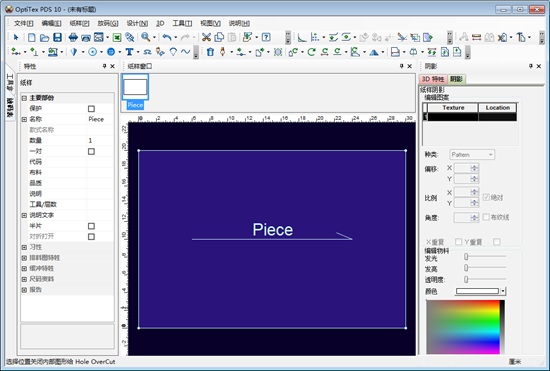Click the trash can delete icon
This screenshot has width=550, height=371.
[210, 52]
